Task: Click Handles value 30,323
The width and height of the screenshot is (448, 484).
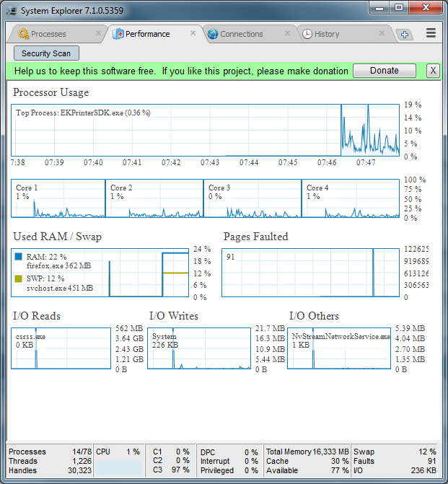Action: [79, 470]
